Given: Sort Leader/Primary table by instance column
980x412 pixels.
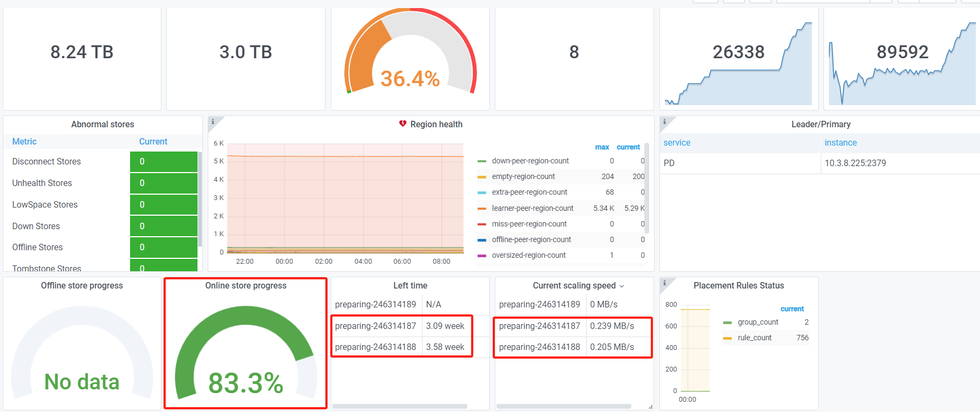Looking at the screenshot, I should point(840,142).
